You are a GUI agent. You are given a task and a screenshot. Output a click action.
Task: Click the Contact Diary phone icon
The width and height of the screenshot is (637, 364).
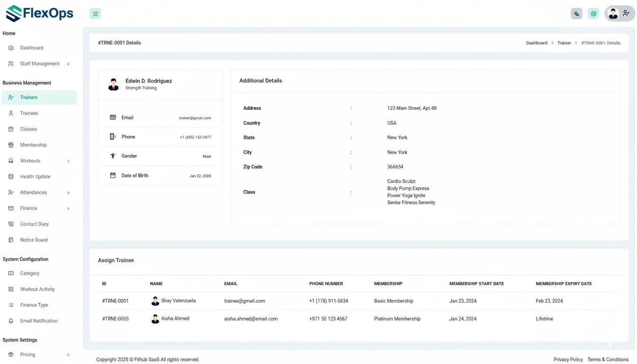pyautogui.click(x=11, y=224)
